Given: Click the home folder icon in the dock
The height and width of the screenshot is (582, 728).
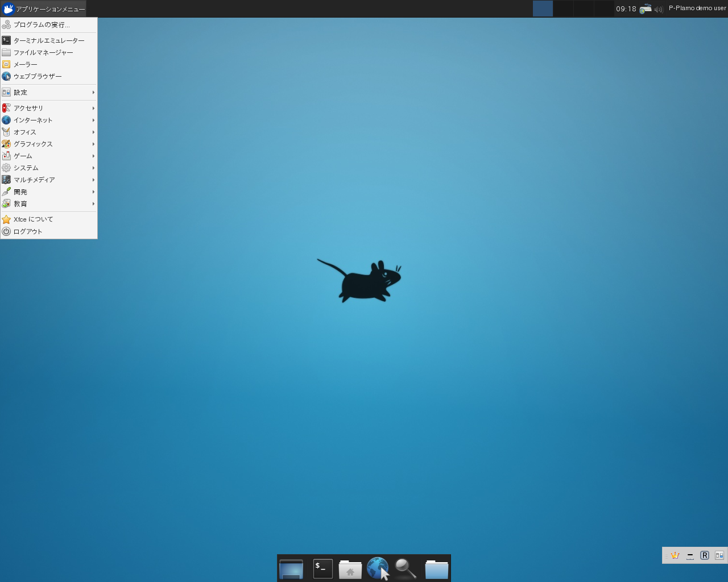Looking at the screenshot, I should [350, 569].
